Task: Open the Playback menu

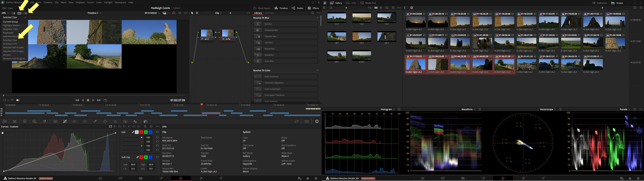Action: click(x=80, y=3)
